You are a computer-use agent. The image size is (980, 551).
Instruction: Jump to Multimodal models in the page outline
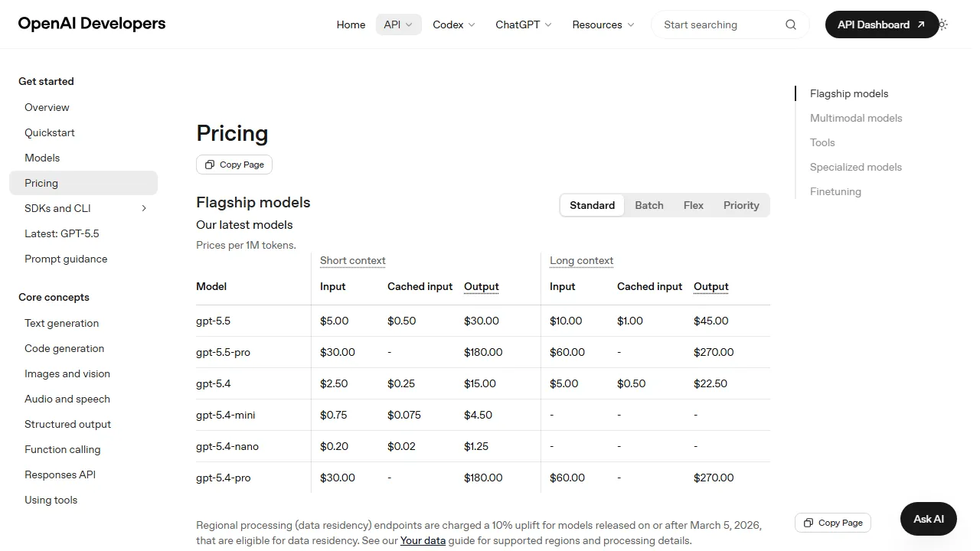pos(856,118)
